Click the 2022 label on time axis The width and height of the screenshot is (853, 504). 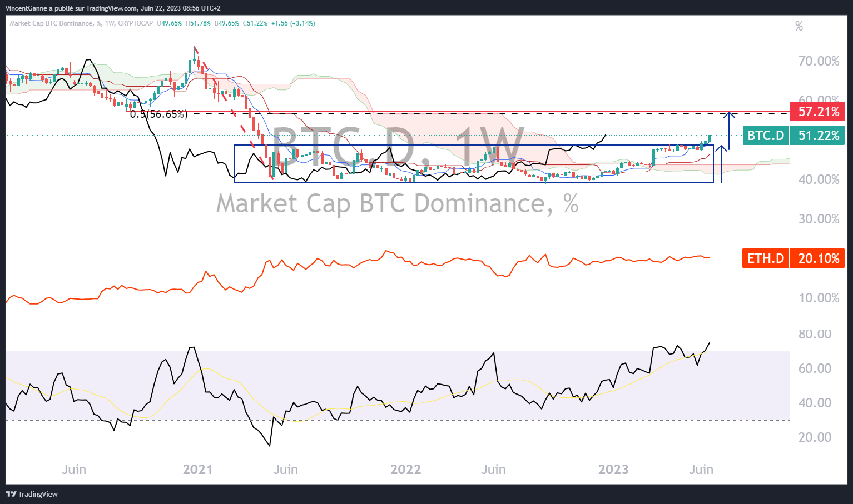click(405, 470)
